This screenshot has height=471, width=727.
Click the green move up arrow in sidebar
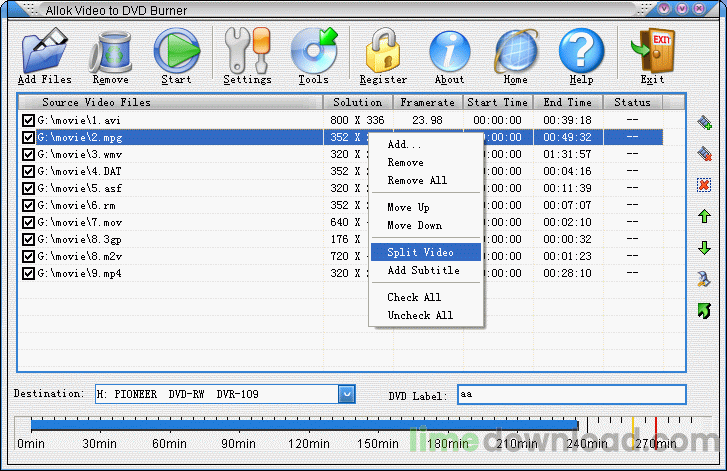704,216
